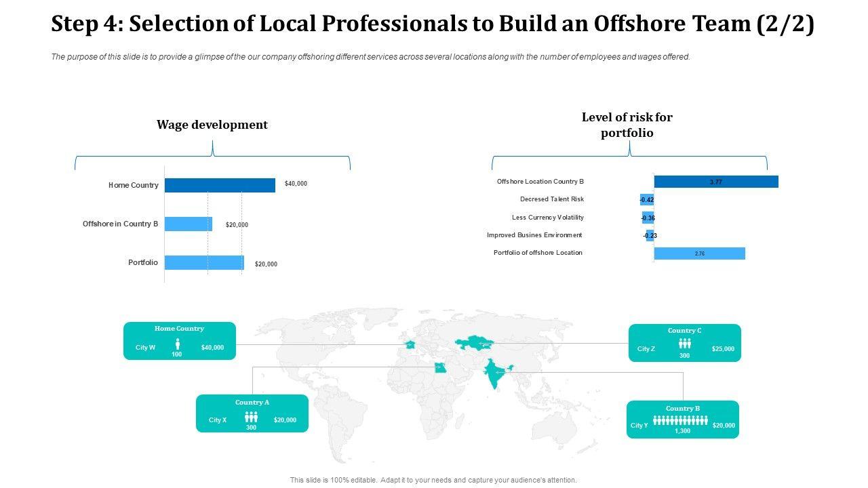Click the single person icon in Home Country card
The height and width of the screenshot is (488, 868).
coord(177,344)
